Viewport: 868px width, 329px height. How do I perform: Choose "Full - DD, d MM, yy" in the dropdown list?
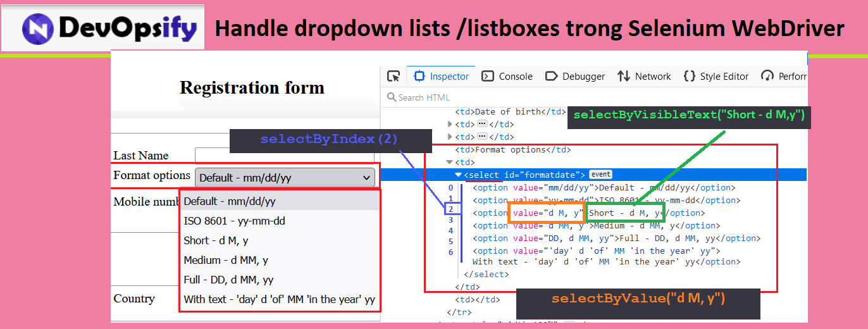pos(280,280)
